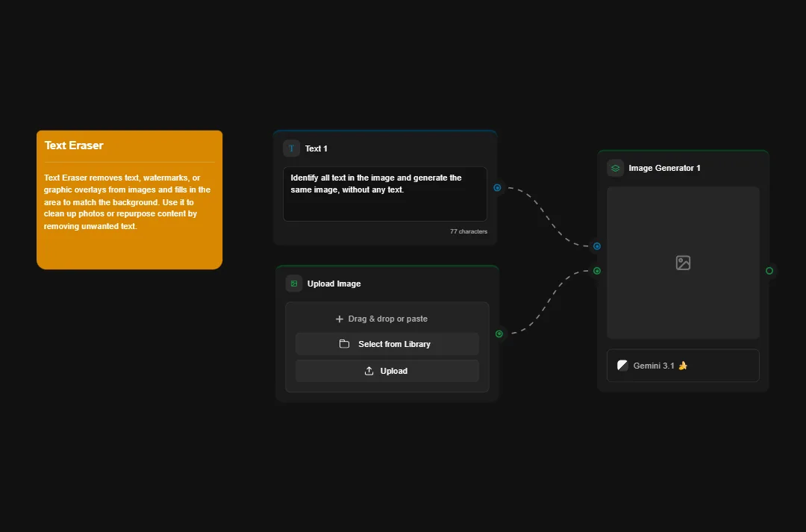Click the plus icon in the drag & drop area
Viewport: 806px width, 532px height.
(340, 319)
